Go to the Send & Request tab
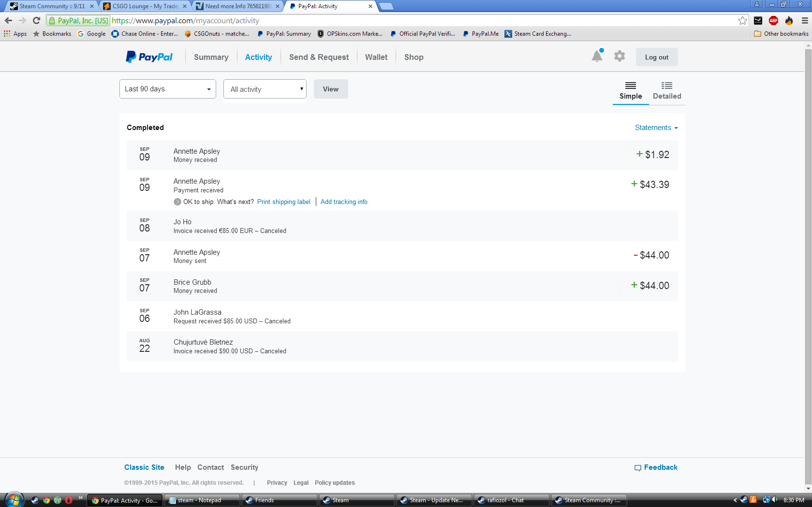Image resolution: width=812 pixels, height=507 pixels. coord(319,57)
